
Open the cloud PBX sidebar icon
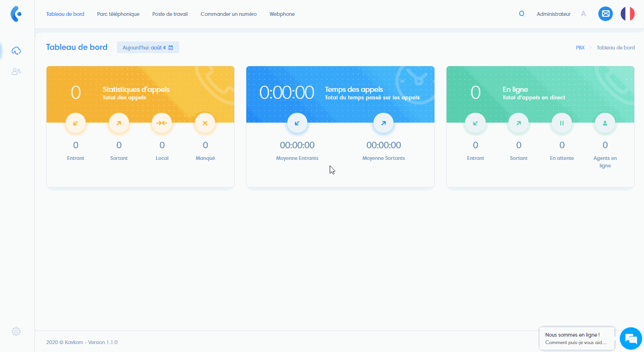(16, 50)
